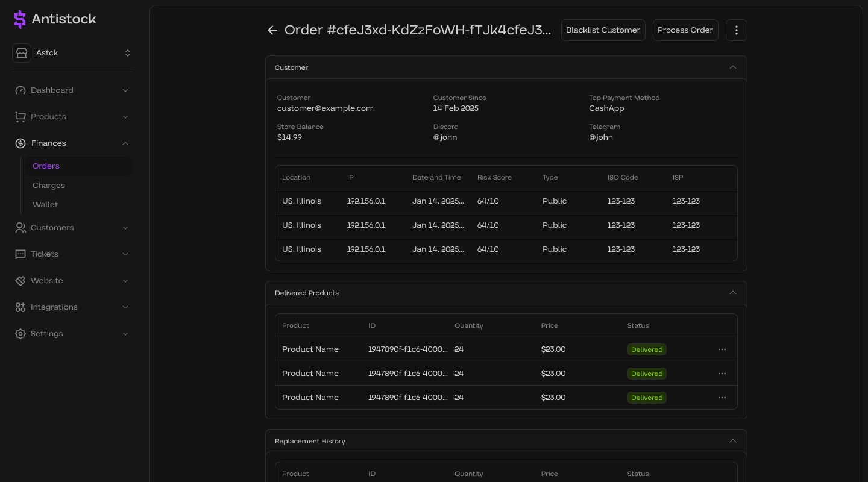Click the Price header in Delivered Products
868x482 pixels.
pos(550,326)
